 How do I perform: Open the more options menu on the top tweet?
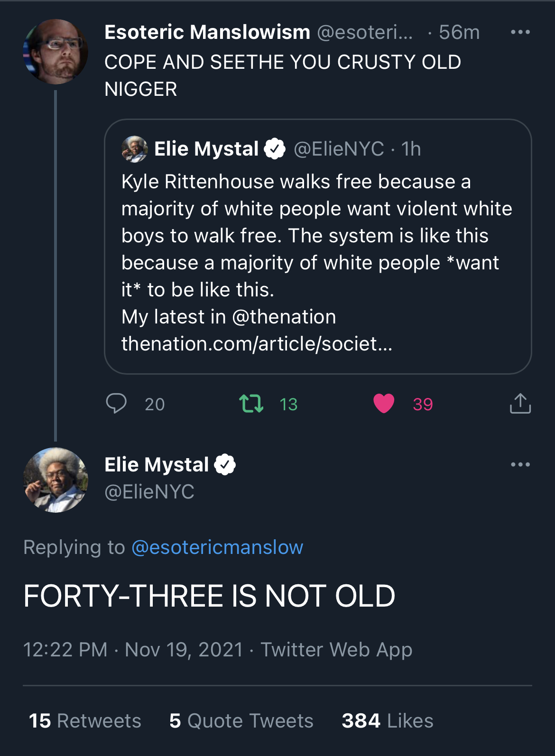pos(520,32)
